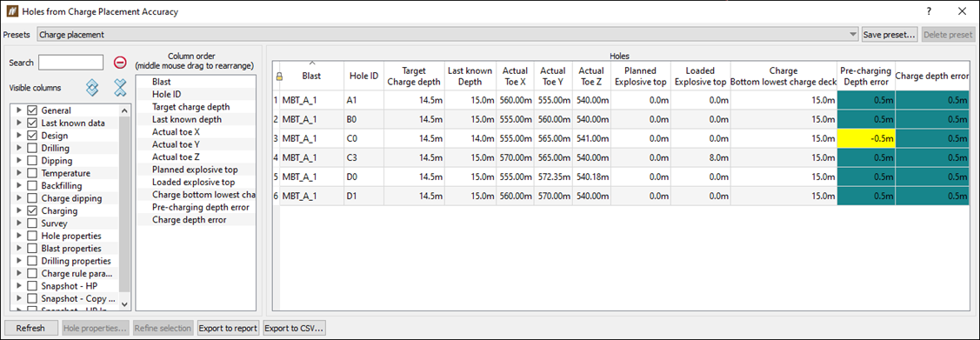Expand the Drilling tree node
Screen dimensions: 980x340
(x=19, y=148)
